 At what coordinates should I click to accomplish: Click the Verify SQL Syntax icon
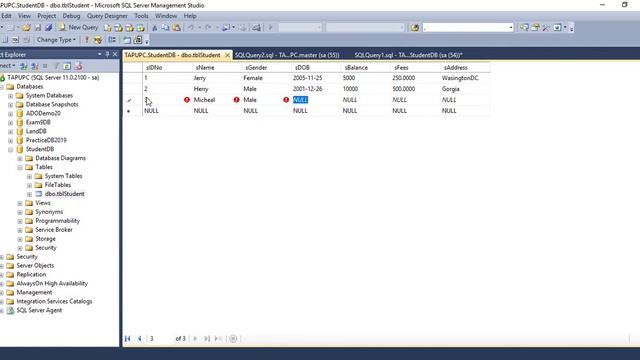(x=98, y=40)
